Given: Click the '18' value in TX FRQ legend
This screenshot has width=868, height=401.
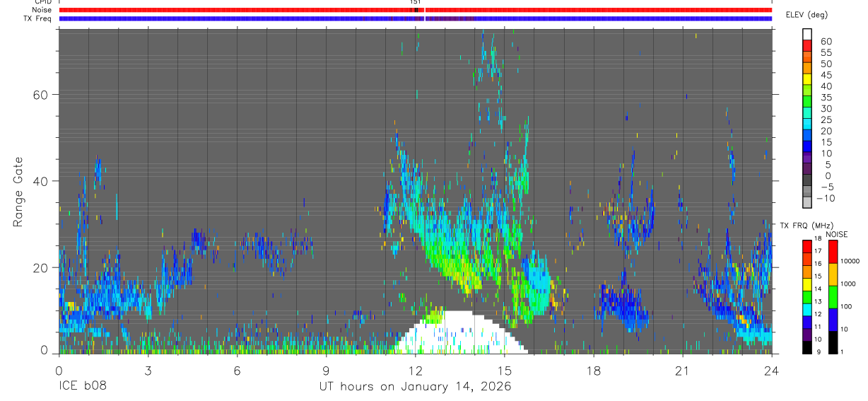Looking at the screenshot, I should tap(818, 239).
